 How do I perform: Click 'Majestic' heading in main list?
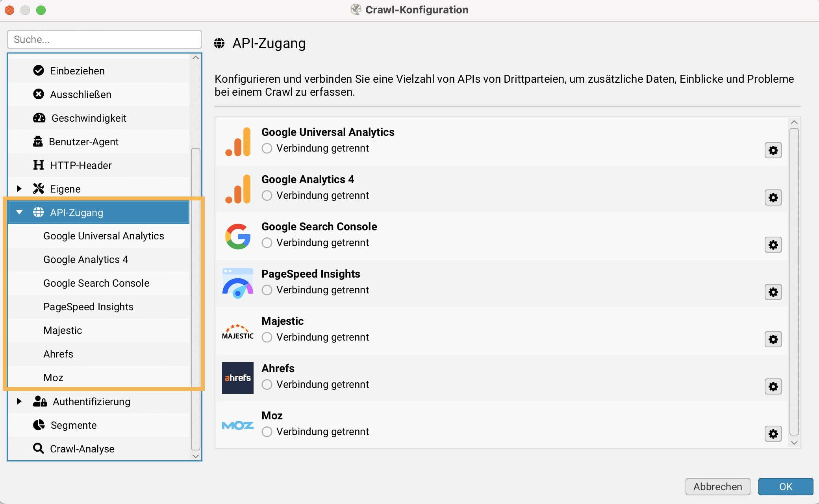[282, 321]
